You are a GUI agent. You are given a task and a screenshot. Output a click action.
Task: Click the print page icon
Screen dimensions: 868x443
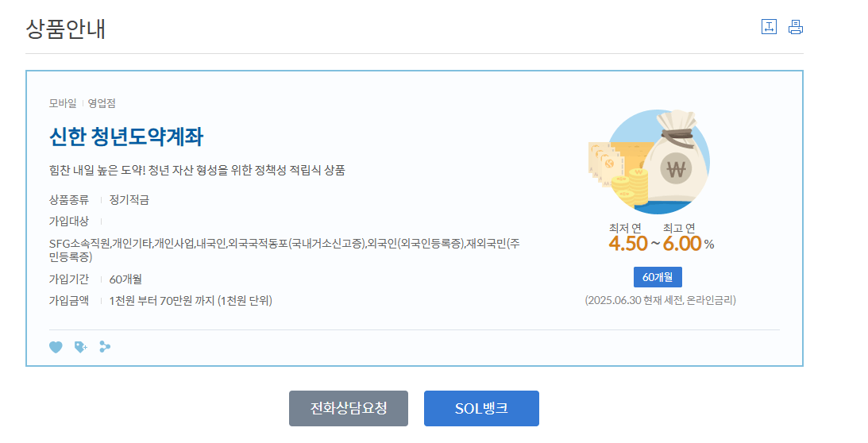click(x=796, y=26)
